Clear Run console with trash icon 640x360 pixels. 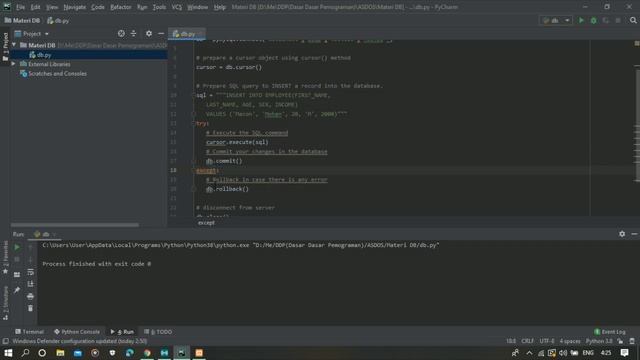point(30,309)
